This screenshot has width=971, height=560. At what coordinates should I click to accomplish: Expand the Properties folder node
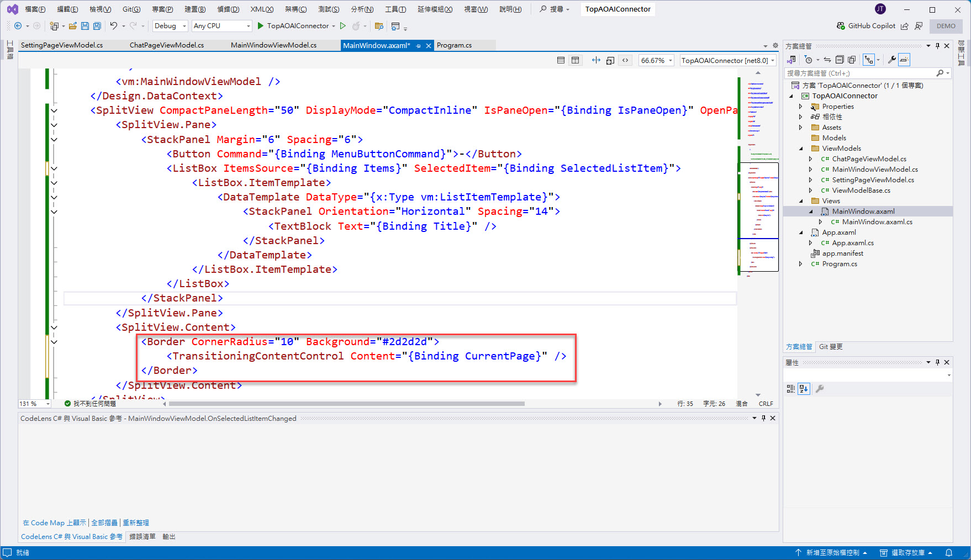click(x=800, y=107)
